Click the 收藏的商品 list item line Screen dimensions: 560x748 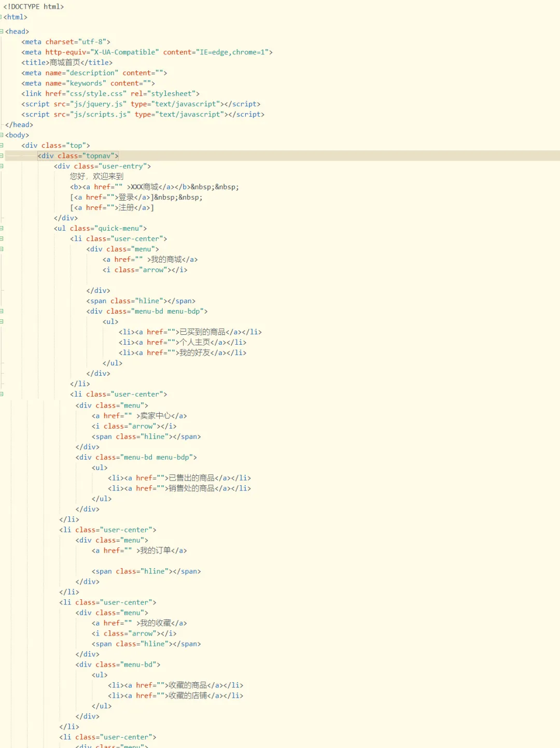point(176,686)
